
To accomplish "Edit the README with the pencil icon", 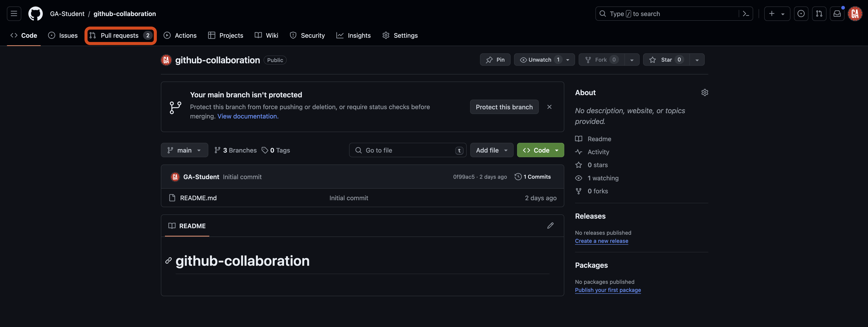I will coord(550,225).
